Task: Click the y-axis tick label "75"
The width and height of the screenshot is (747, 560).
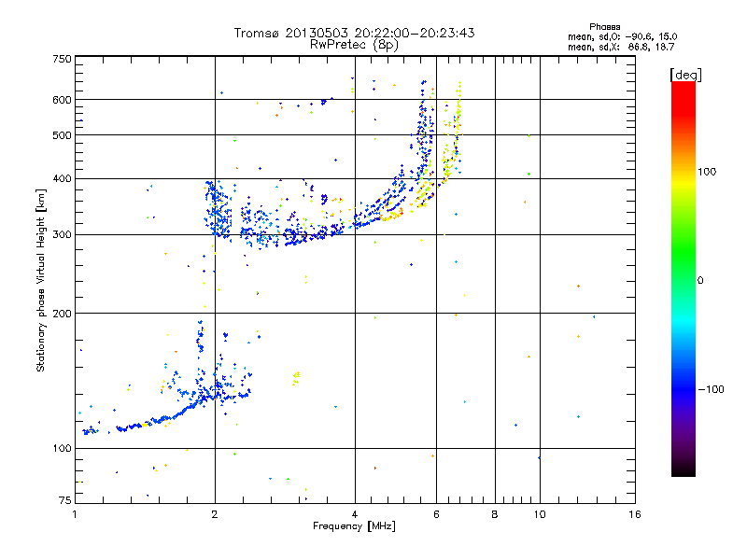Action: (65, 500)
